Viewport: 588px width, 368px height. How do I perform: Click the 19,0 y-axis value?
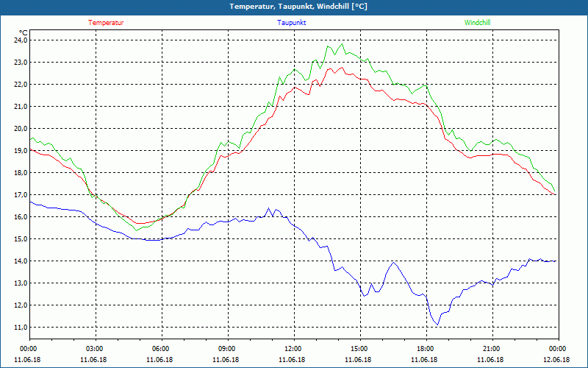[21, 151]
